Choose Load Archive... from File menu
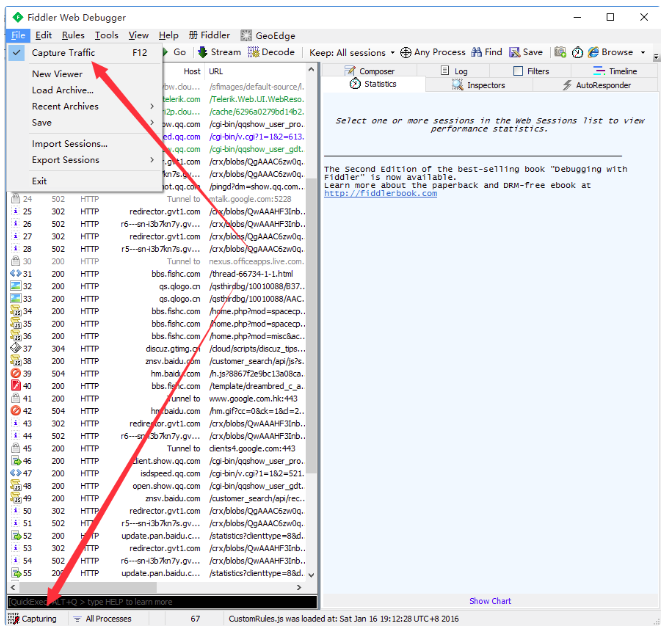 tap(84, 90)
